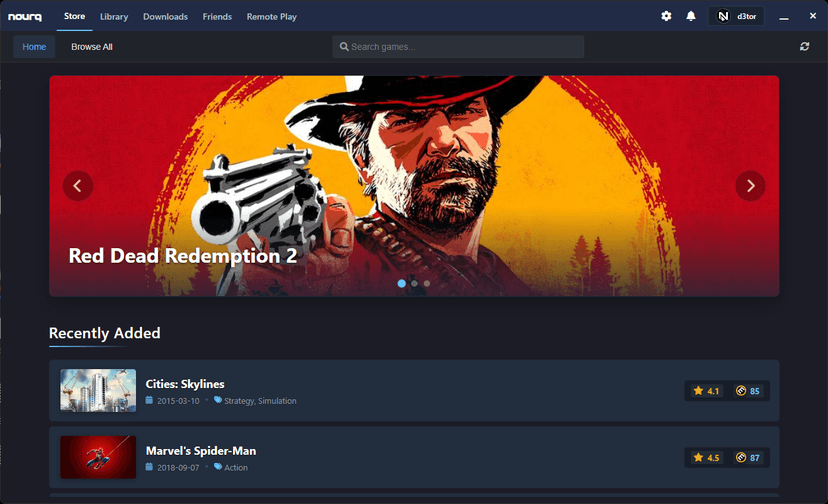Click the 85 score value

[x=755, y=391]
